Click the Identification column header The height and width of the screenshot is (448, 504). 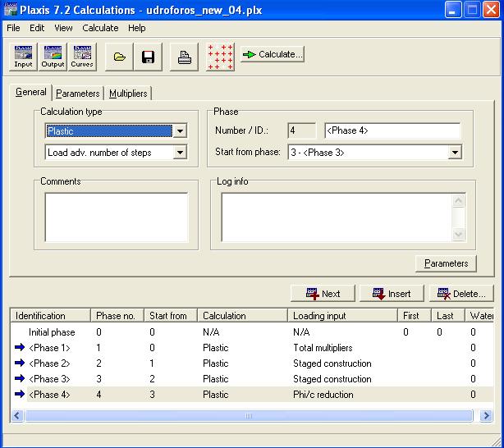(x=50, y=316)
